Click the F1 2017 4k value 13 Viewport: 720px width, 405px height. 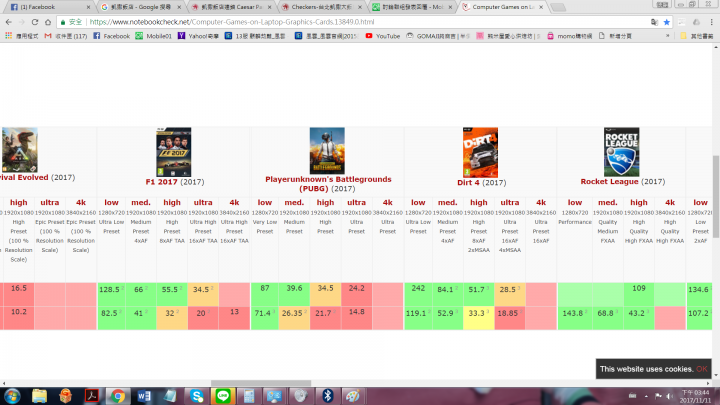[x=234, y=312]
